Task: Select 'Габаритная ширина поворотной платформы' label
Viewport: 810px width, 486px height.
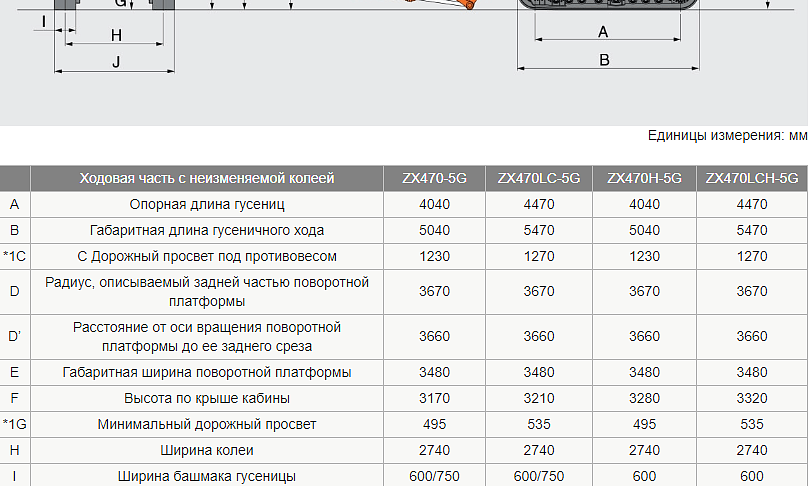Action: 207,372
